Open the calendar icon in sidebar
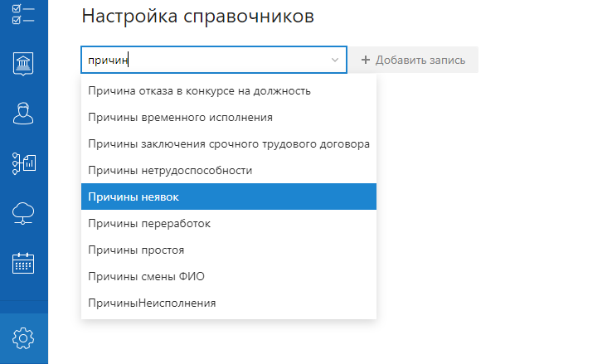612x364 pixels. [x=23, y=264]
